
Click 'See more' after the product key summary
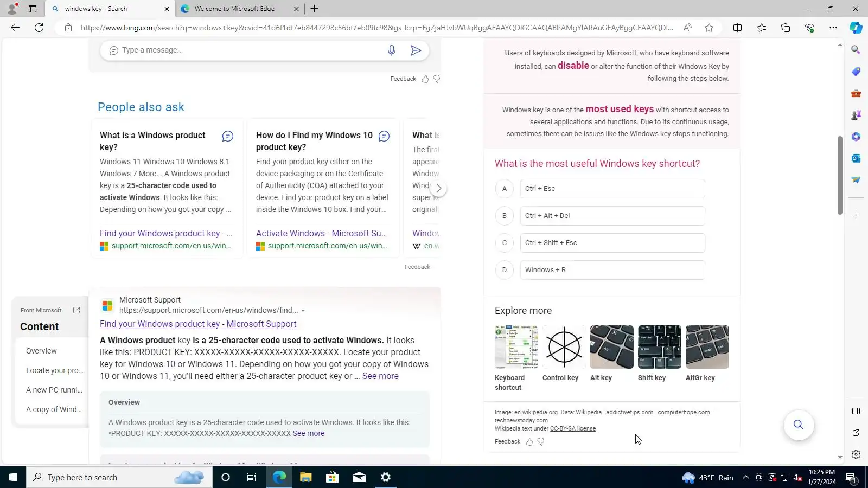click(x=380, y=376)
